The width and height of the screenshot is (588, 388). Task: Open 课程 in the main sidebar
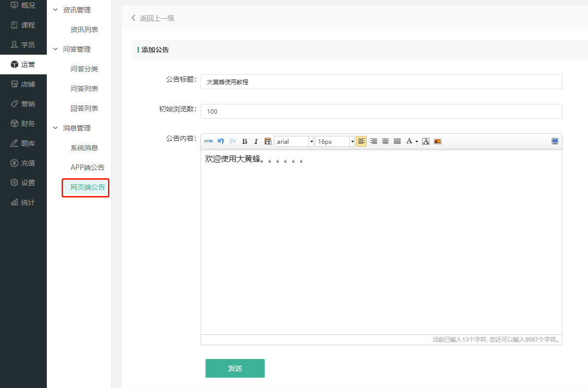pos(23,25)
